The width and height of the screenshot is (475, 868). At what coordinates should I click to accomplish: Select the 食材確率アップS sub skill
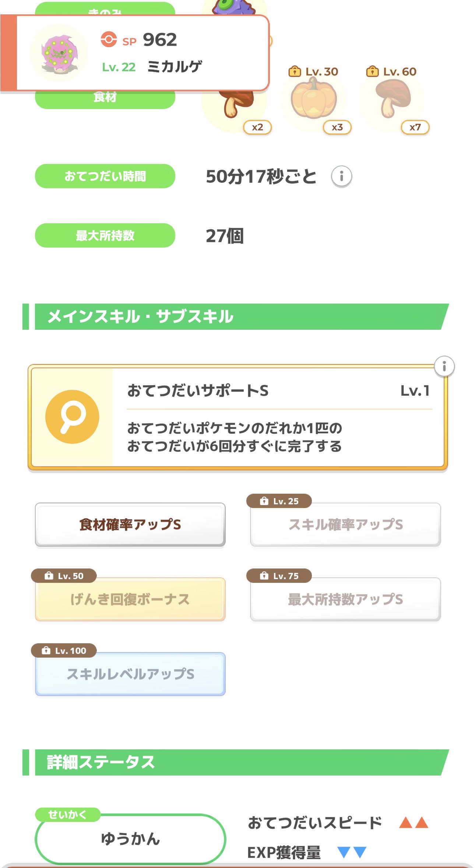(x=130, y=524)
